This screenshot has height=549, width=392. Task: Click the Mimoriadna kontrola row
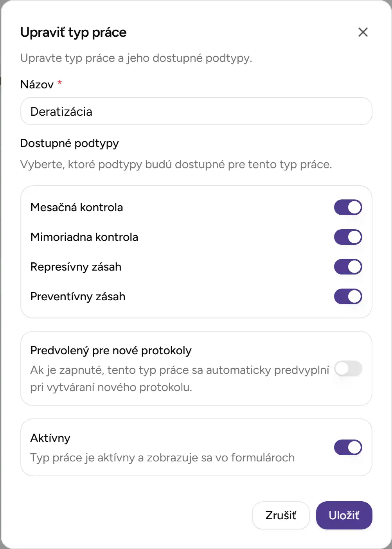click(x=84, y=237)
